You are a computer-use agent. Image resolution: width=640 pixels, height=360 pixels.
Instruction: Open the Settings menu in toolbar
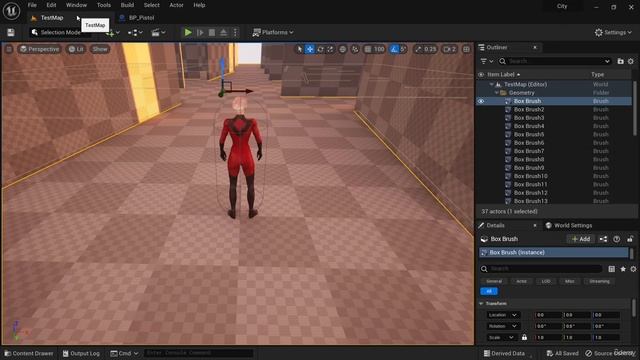[x=613, y=32]
